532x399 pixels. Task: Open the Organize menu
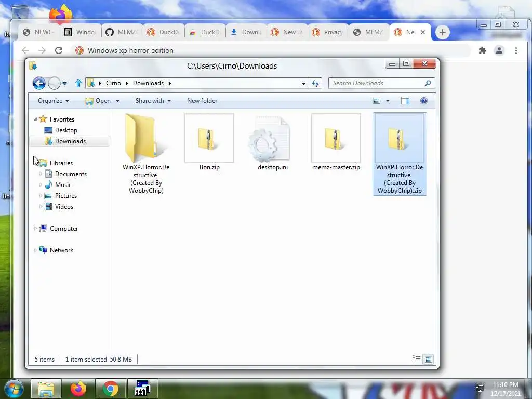click(x=54, y=101)
